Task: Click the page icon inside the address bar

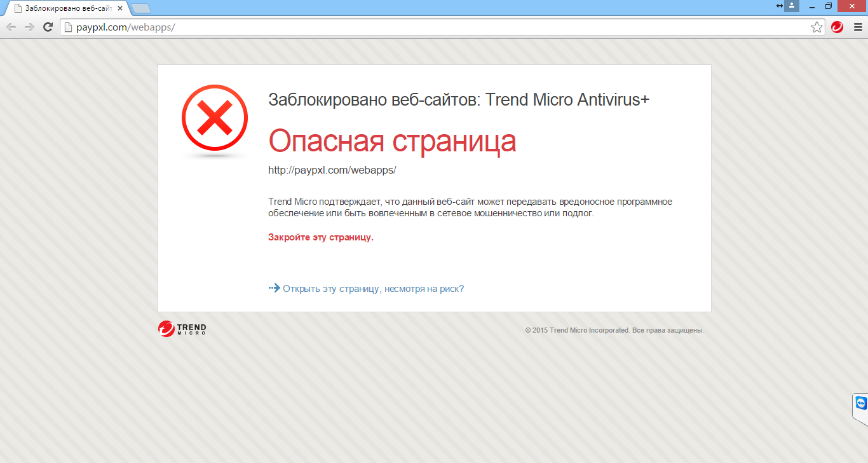Action: point(67,27)
